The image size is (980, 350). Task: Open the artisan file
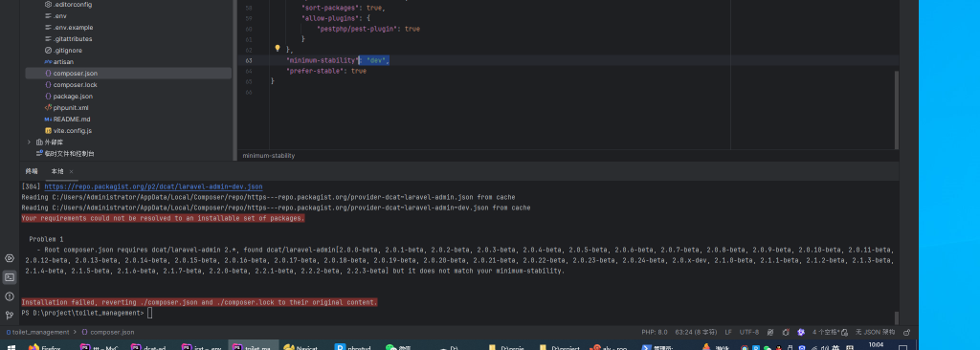(58, 62)
